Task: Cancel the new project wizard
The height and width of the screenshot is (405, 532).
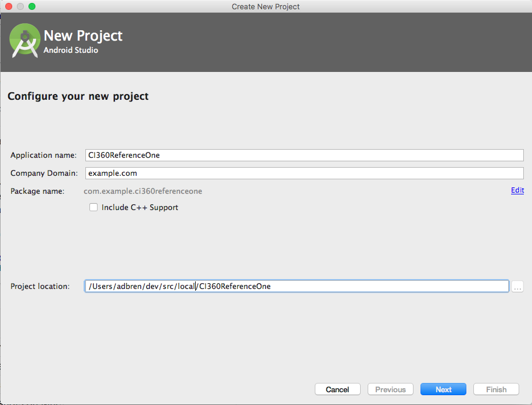Action: [337, 389]
